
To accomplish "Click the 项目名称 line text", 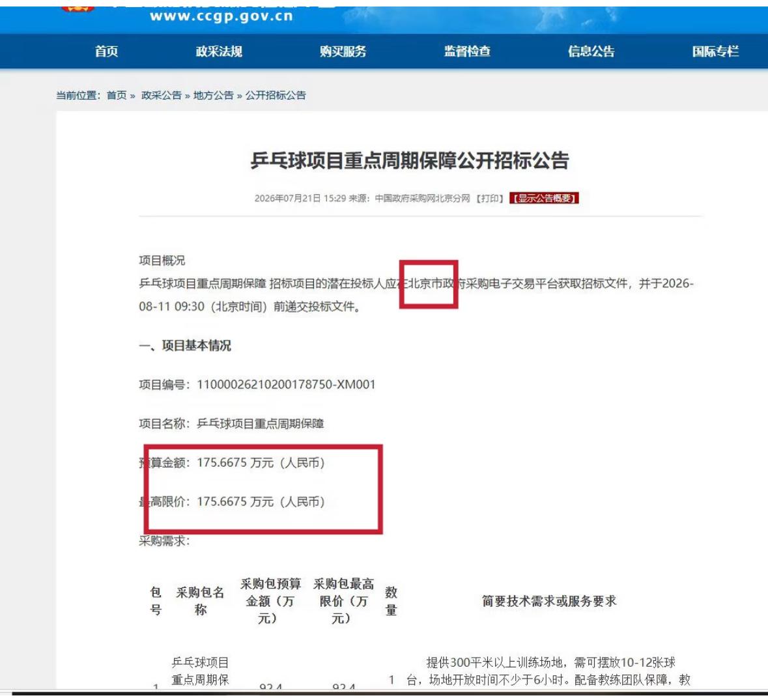I will 232,423.
